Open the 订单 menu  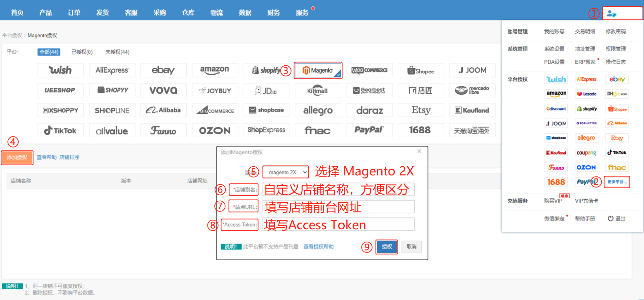(74, 13)
